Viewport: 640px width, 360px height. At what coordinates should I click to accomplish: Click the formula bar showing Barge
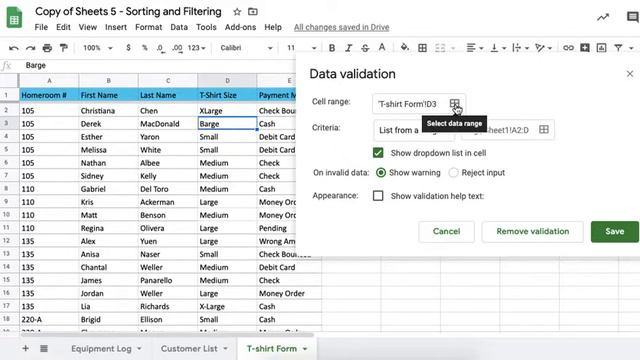tap(159, 65)
